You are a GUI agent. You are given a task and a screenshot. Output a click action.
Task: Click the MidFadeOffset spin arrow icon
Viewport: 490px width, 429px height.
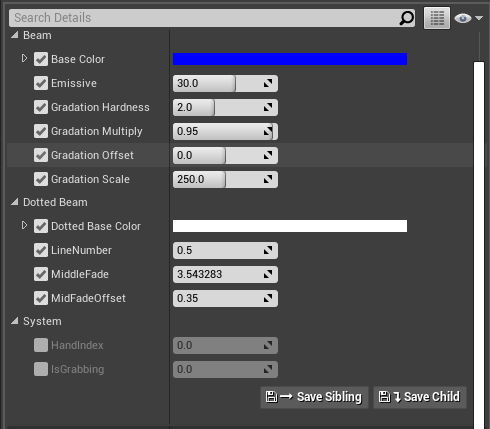pos(268,298)
